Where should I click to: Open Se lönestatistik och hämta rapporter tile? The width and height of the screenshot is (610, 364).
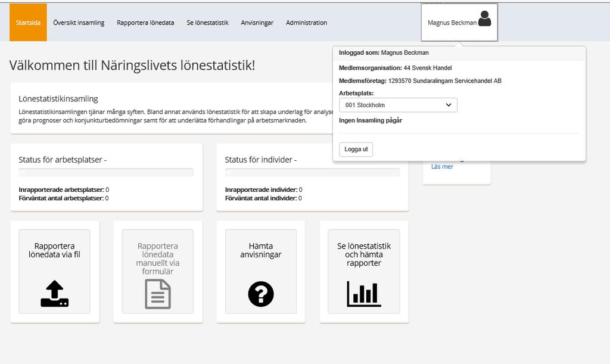pos(364,272)
